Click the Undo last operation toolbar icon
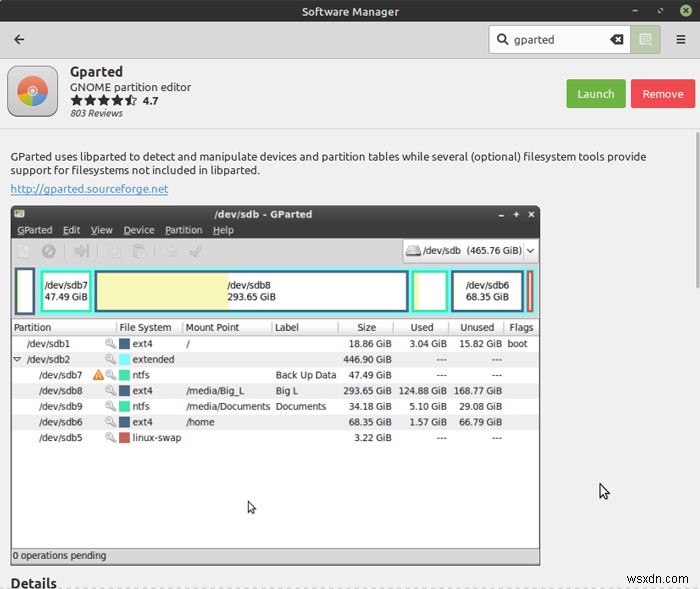 tap(171, 251)
